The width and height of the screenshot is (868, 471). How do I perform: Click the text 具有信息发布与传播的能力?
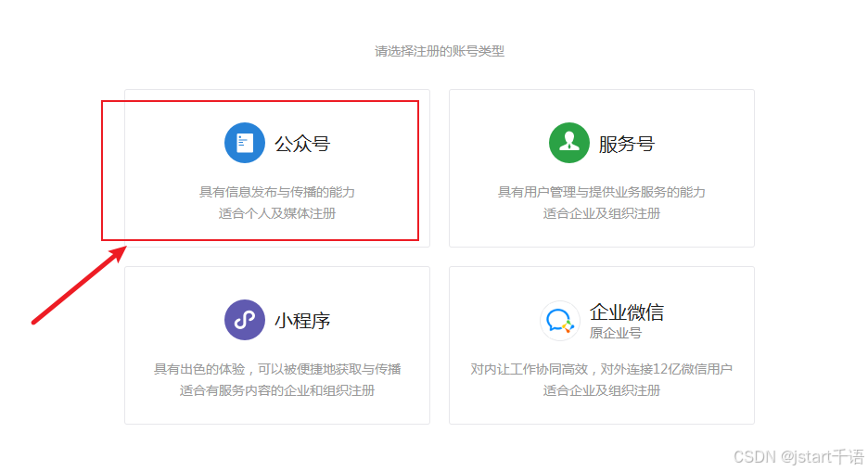coord(276,192)
